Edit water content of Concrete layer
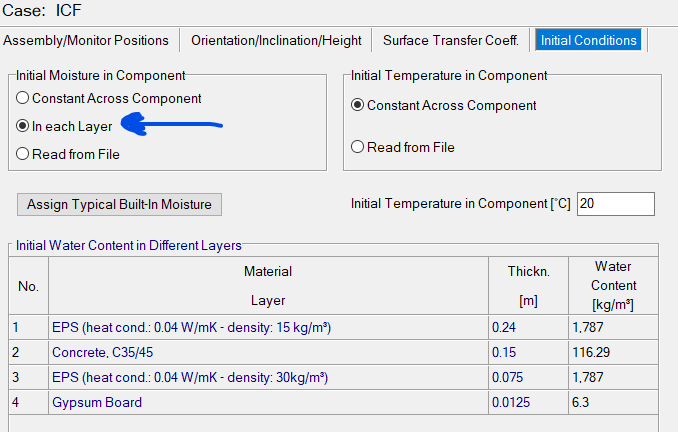The height and width of the screenshot is (432, 678). (x=612, y=352)
